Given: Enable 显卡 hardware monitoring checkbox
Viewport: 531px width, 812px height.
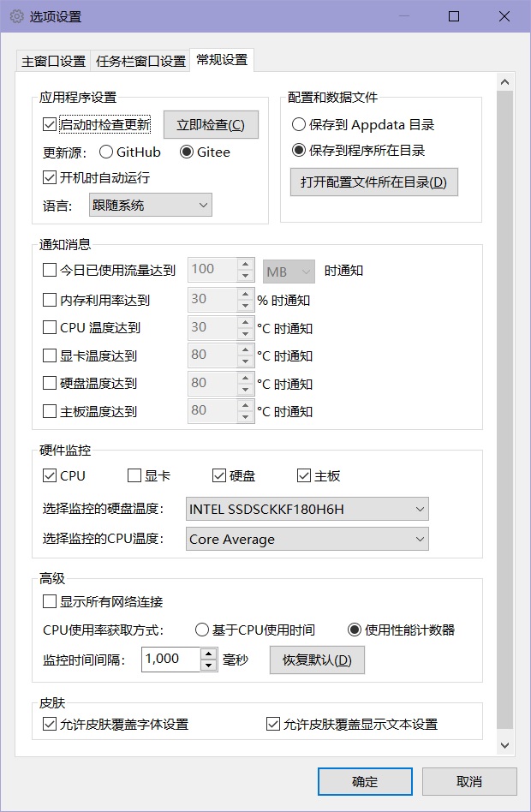Looking at the screenshot, I should pyautogui.click(x=134, y=476).
